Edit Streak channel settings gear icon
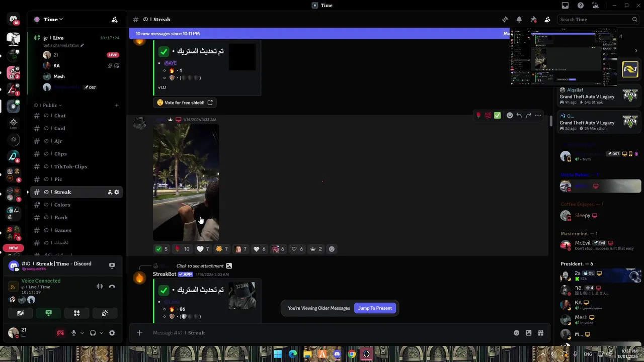Image resolution: width=644 pixels, height=362 pixels. coord(117,192)
